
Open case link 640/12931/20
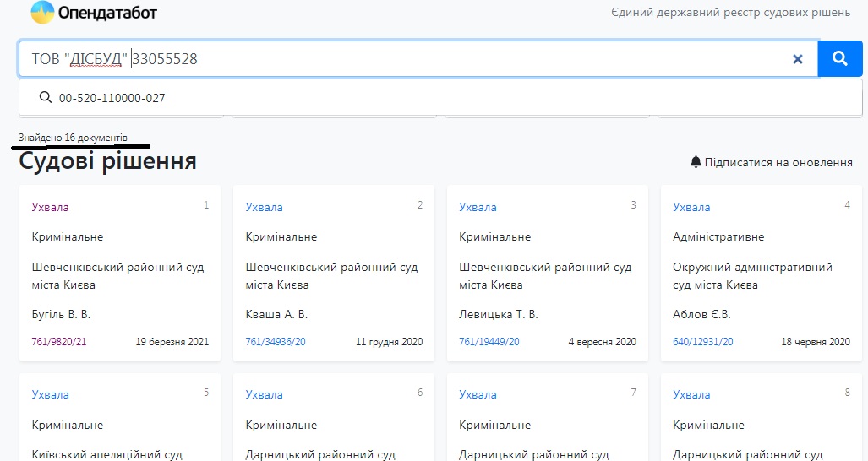703,342
